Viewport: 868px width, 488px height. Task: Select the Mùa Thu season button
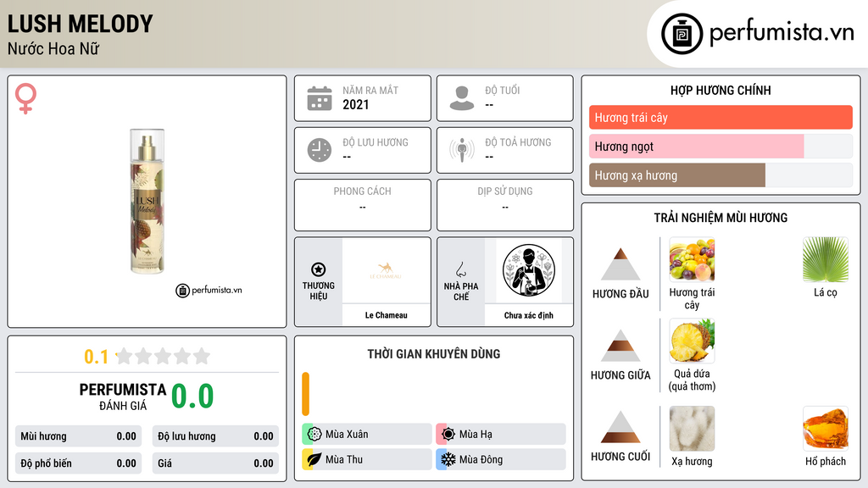[x=366, y=459]
